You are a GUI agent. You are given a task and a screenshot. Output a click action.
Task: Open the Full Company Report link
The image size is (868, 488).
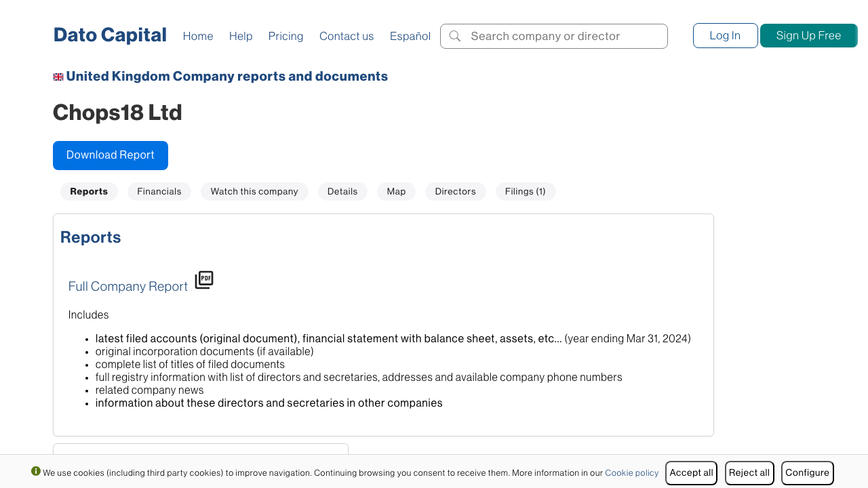[128, 287]
